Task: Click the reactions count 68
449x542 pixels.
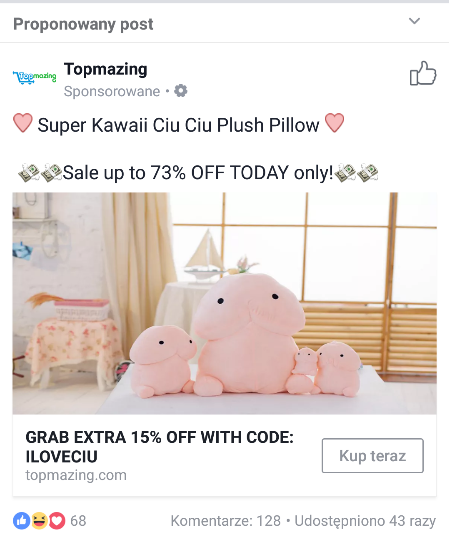Action: pyautogui.click(x=78, y=521)
